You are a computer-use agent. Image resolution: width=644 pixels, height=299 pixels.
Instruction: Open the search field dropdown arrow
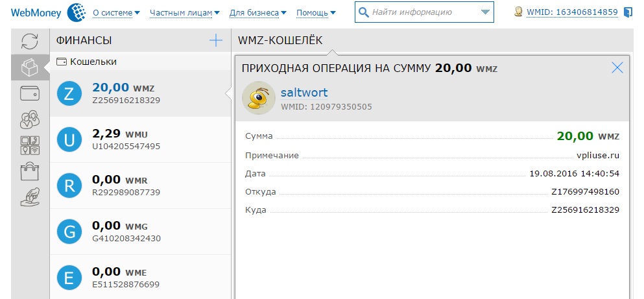click(x=485, y=12)
